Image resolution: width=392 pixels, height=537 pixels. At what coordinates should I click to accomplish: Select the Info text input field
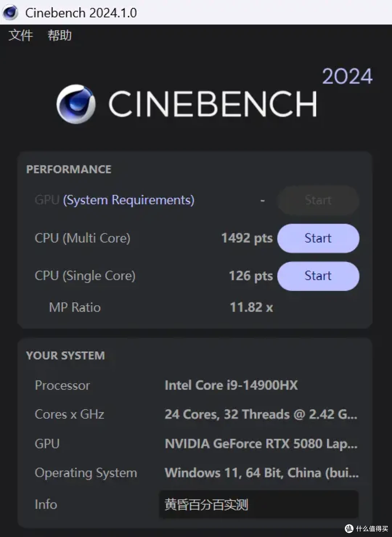(x=258, y=504)
